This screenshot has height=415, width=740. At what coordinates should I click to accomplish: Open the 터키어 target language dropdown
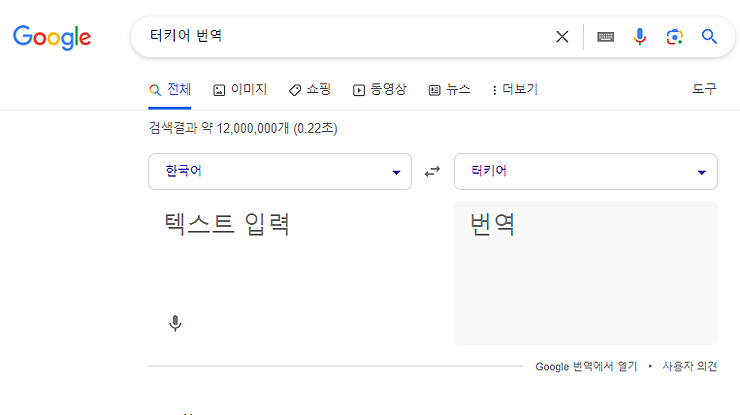(x=586, y=171)
